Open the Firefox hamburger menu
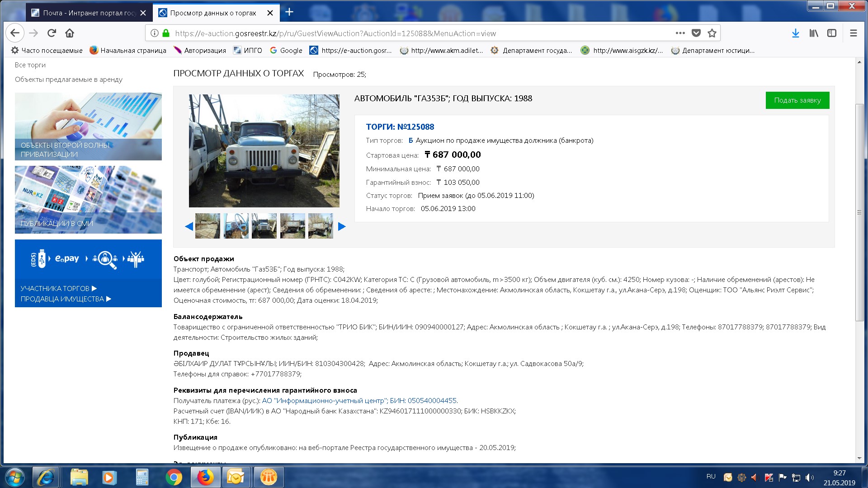Screen dimensions: 868x488 [x=853, y=33]
